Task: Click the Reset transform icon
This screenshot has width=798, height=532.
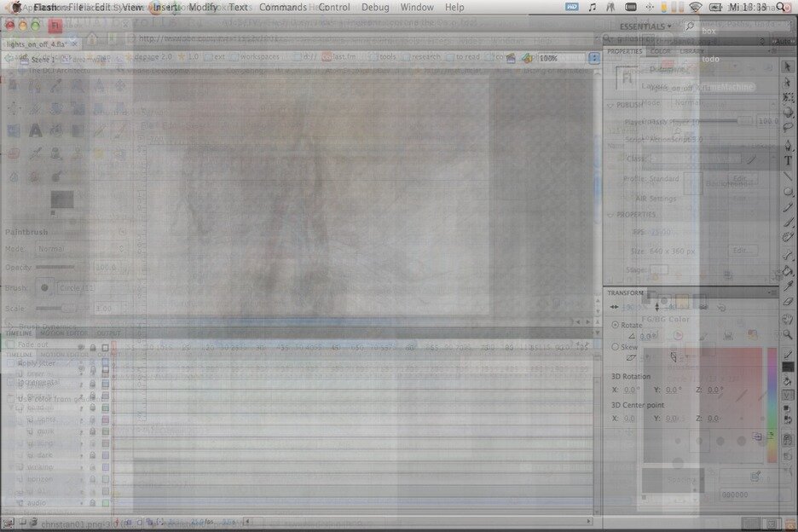Action: [x=721, y=307]
